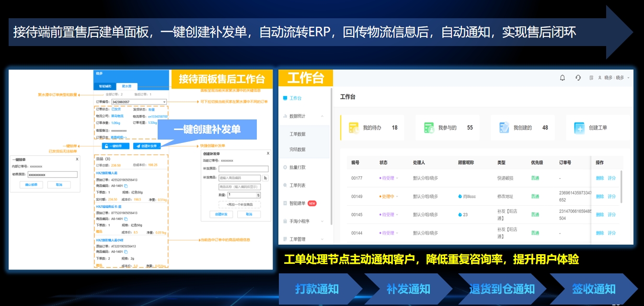
Task: Expand the 手淘小程序 sidebar menu
Action: coord(322,221)
